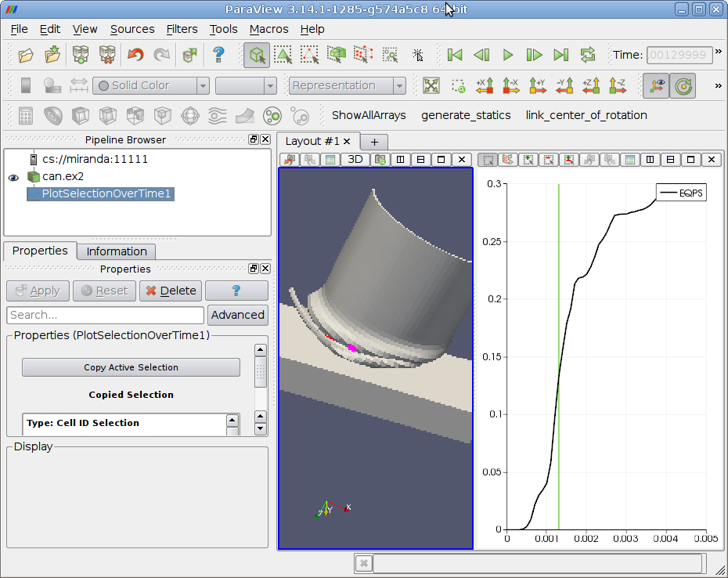Set view direction to -Z
Image resolution: width=728 pixels, height=578 pixels.
pyautogui.click(x=618, y=85)
